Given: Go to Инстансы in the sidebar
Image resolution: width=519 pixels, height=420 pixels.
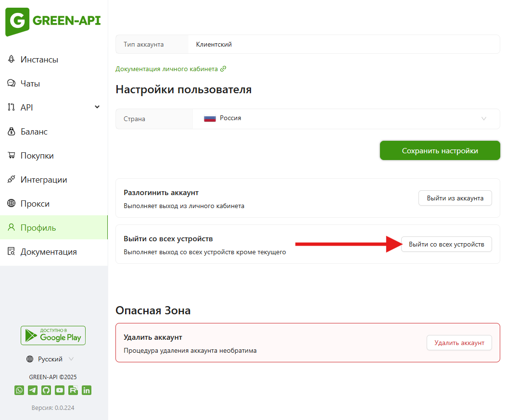Looking at the screenshot, I should 39,60.
